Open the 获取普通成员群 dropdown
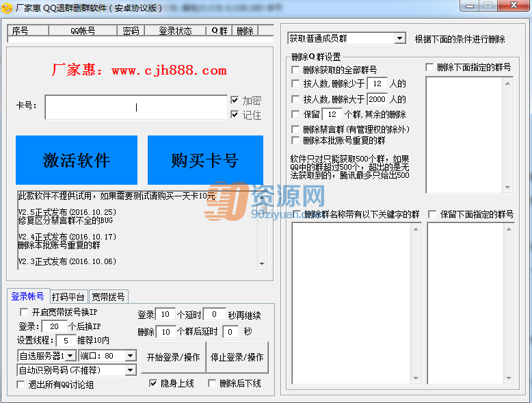This screenshot has width=532, height=403. [x=400, y=38]
